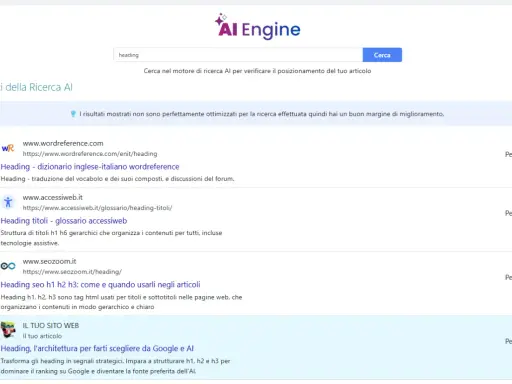Click the "I risultati mostrati non sono" banner text

(x=262, y=114)
